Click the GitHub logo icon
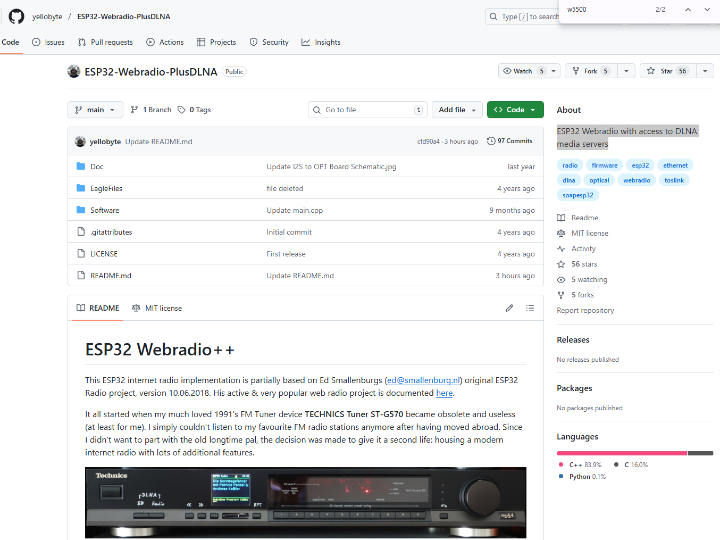720x540 pixels. click(16, 16)
